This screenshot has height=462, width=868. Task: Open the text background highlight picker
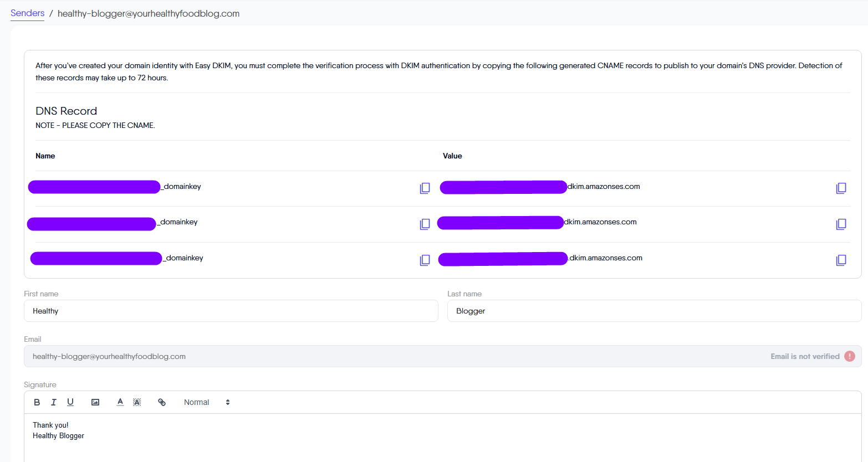[x=137, y=402]
